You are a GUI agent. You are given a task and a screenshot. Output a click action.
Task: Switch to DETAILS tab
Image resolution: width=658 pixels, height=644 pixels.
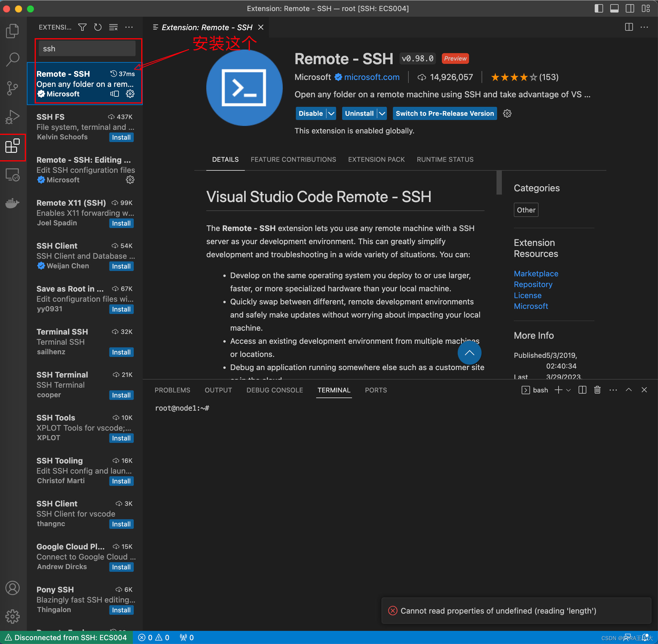click(225, 159)
